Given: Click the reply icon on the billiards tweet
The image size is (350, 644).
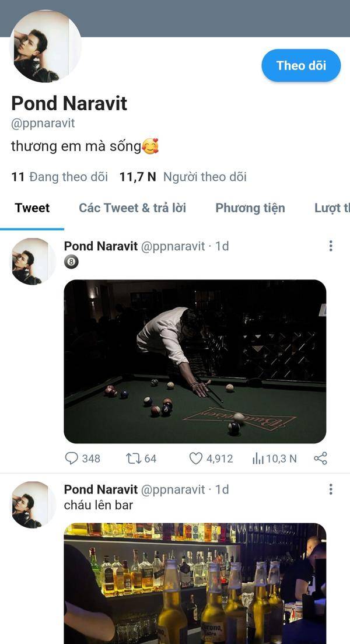Looking at the screenshot, I should [x=72, y=459].
